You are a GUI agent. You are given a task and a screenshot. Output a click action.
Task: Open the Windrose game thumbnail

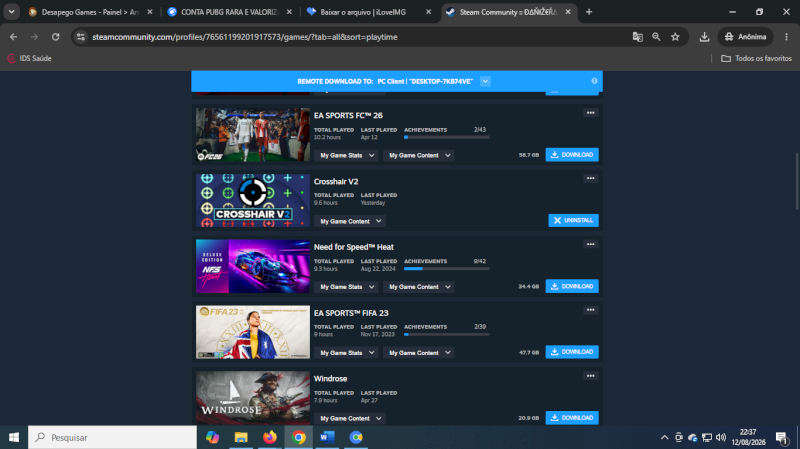click(253, 397)
